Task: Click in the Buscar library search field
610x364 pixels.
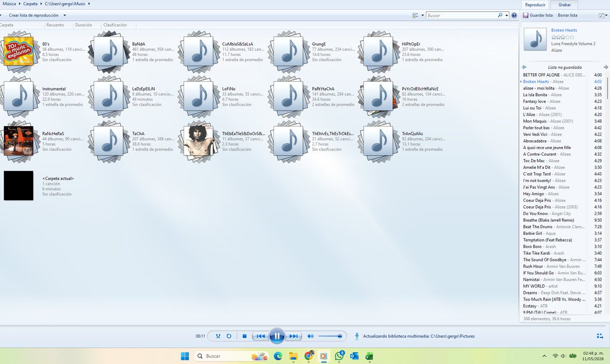Action: pyautogui.click(x=461, y=16)
